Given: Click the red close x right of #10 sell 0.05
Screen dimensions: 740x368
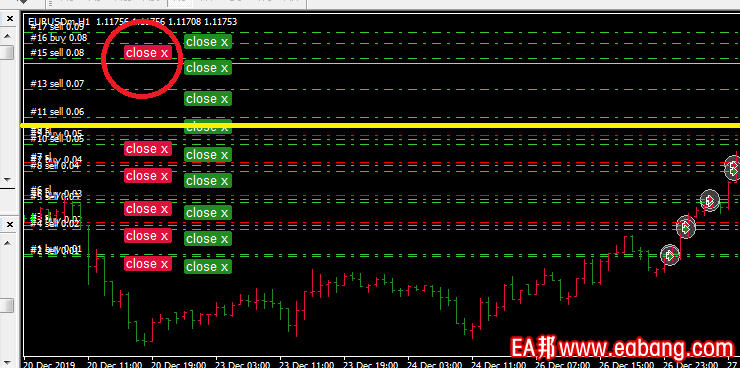Looking at the screenshot, I should pos(147,148).
